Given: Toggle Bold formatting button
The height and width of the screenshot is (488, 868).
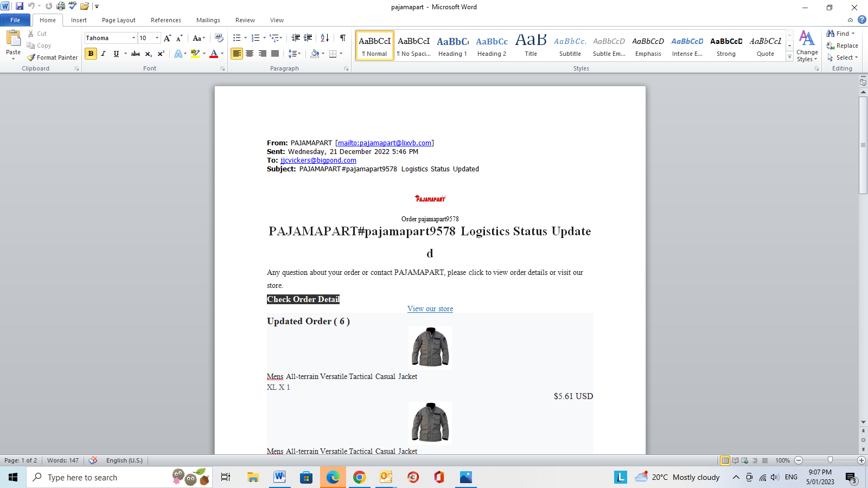Looking at the screenshot, I should (x=91, y=54).
